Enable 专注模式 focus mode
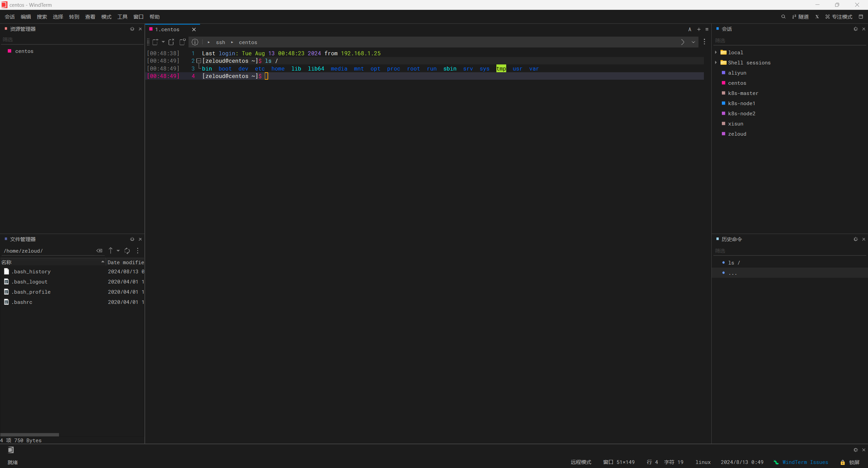Viewport: 868px width, 468px height. (x=839, y=17)
